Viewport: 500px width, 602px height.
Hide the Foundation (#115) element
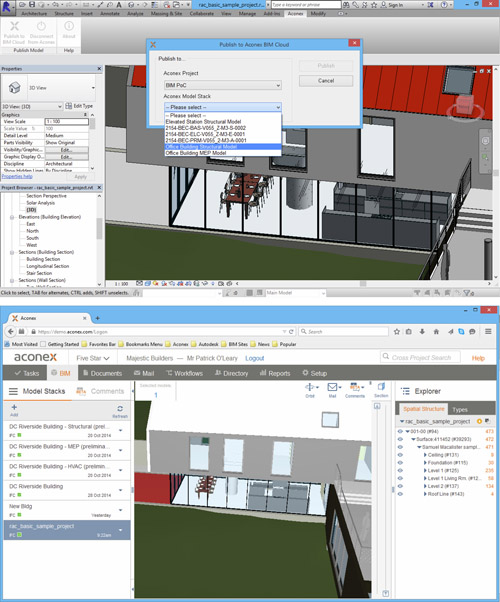click(400, 463)
